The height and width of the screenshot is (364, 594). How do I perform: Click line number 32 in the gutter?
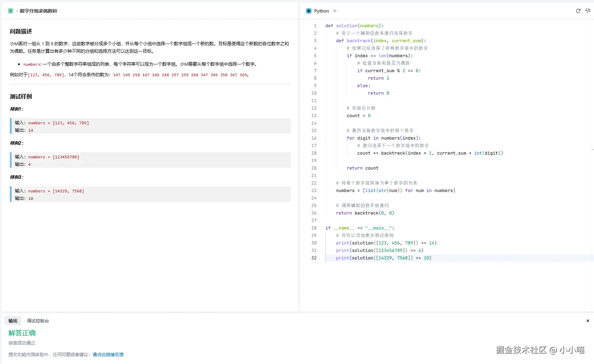point(314,258)
